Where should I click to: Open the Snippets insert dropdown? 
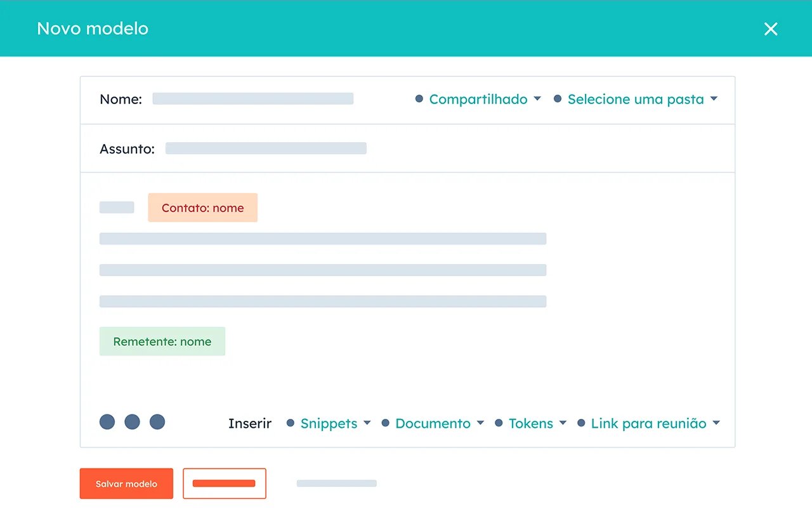(335, 423)
